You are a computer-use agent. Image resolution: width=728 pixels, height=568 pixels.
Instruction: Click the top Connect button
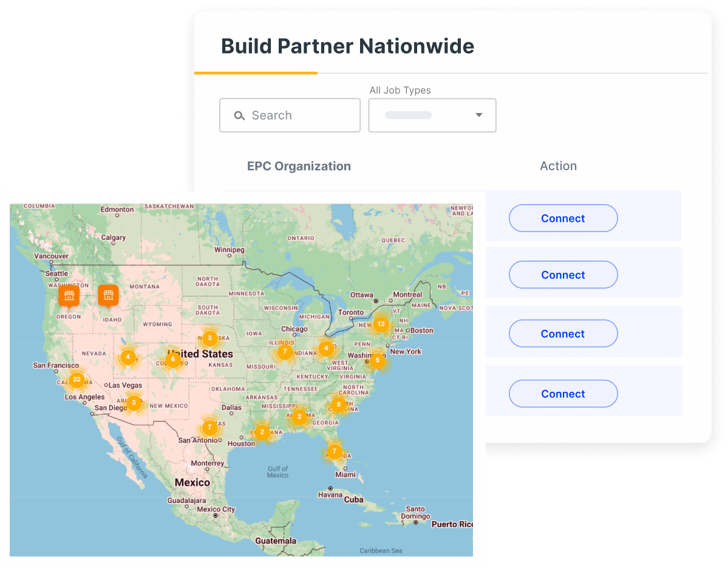pyautogui.click(x=563, y=219)
